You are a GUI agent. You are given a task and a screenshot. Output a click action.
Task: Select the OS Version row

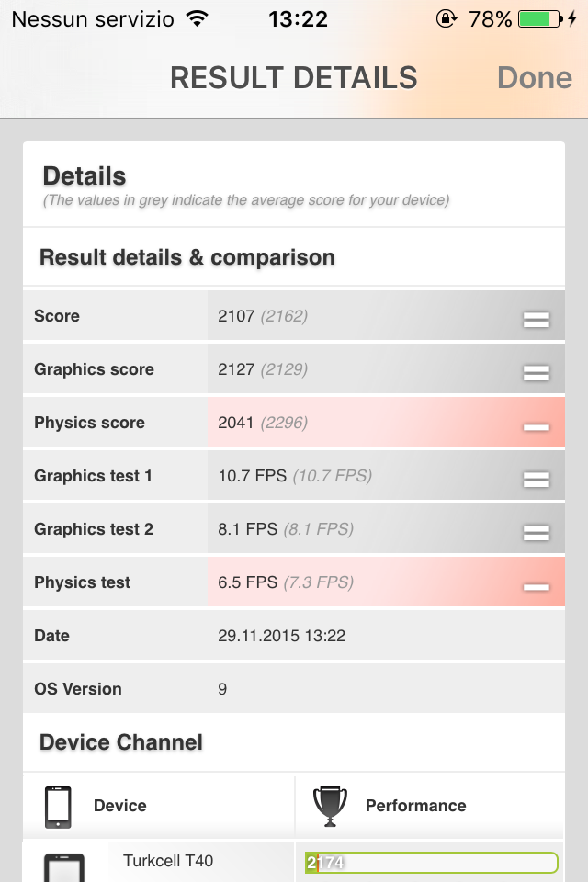pos(294,689)
